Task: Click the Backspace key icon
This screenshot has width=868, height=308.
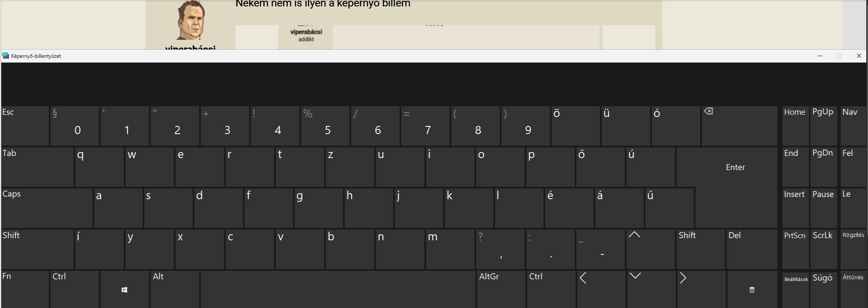Action: (x=708, y=111)
